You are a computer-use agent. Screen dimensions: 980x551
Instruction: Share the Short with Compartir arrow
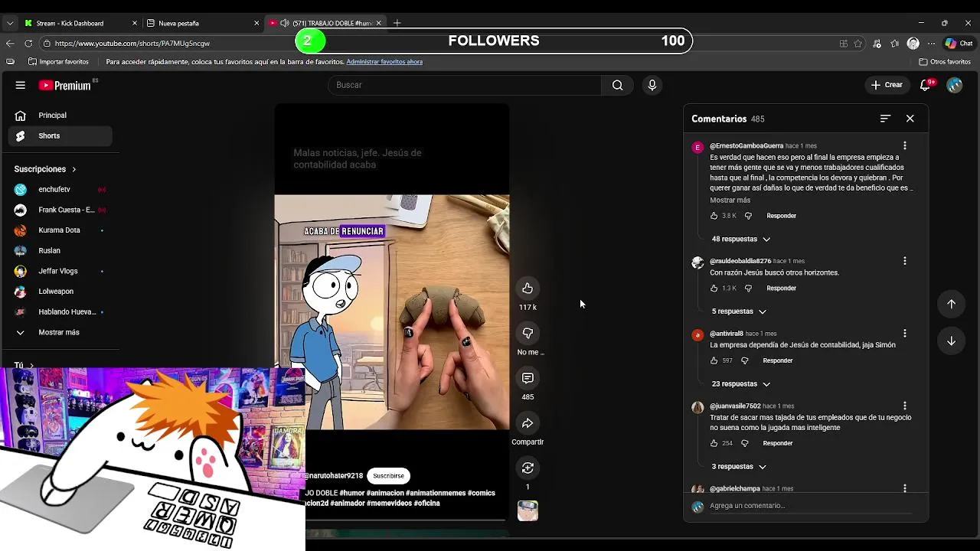[528, 423]
